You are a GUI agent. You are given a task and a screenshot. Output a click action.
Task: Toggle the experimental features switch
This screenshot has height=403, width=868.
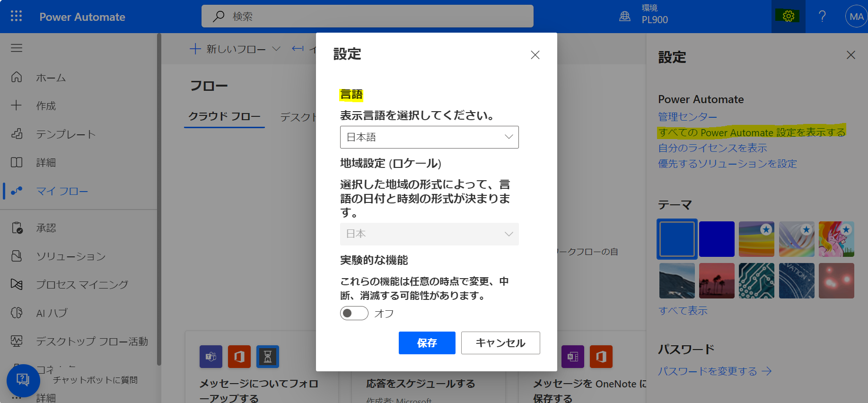[354, 313]
